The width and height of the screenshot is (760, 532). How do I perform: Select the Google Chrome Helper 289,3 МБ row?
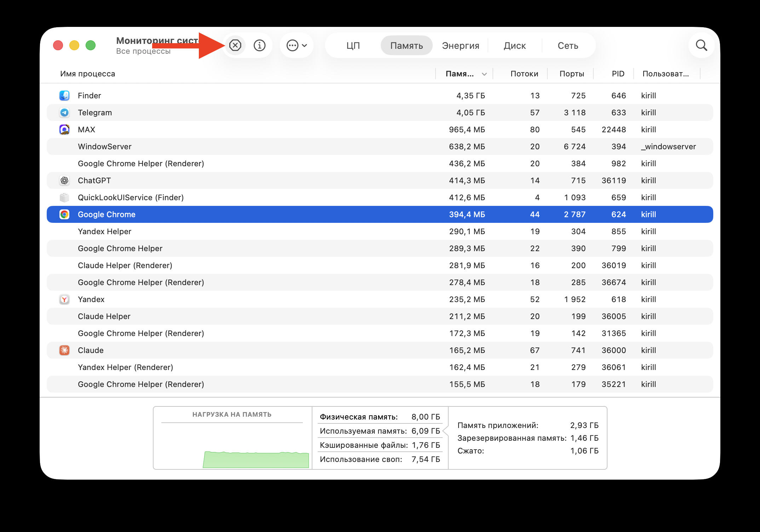[380, 248]
